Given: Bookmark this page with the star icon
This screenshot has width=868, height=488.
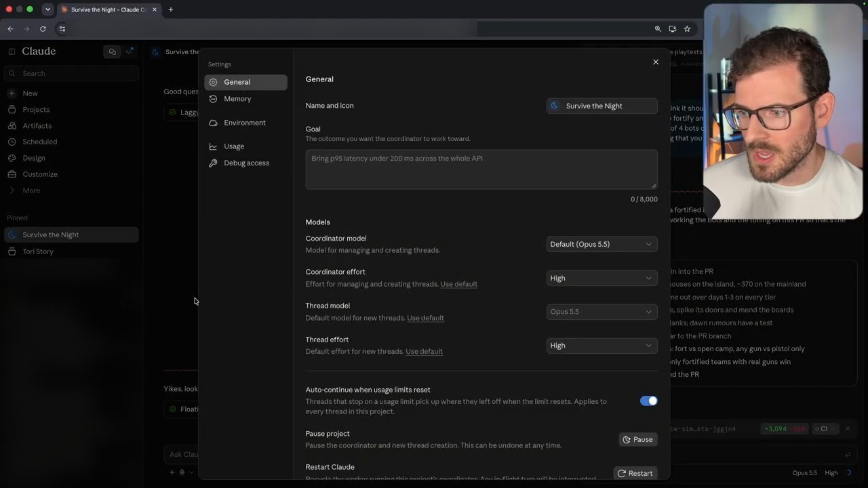Looking at the screenshot, I should 687,28.
